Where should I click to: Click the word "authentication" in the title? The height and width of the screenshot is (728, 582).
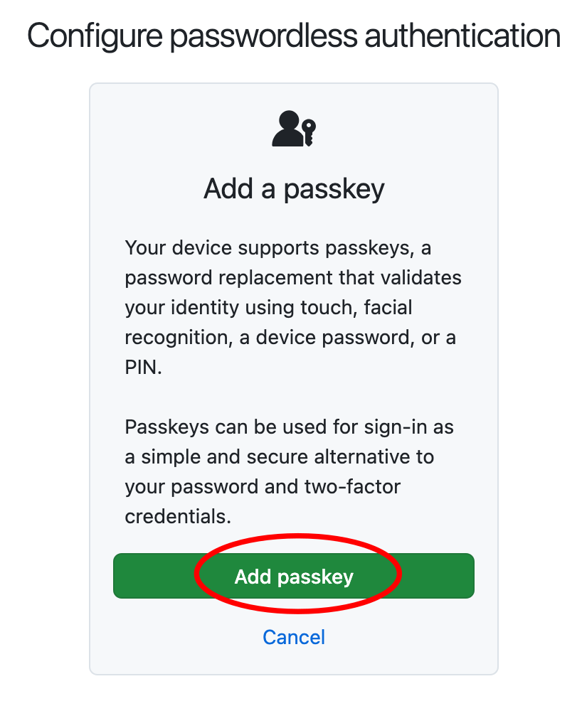(x=462, y=36)
